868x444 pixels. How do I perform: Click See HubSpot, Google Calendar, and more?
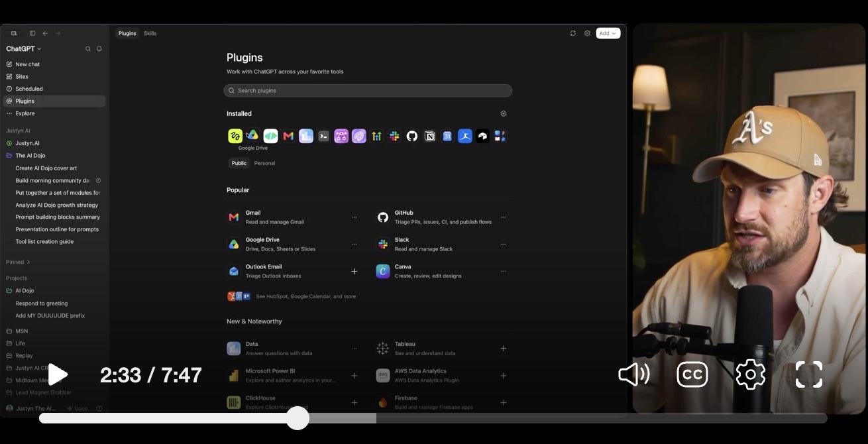[x=305, y=296]
